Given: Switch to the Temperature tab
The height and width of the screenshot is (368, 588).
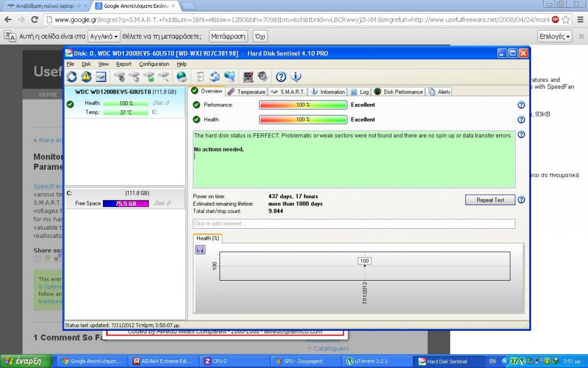Looking at the screenshot, I should coord(246,92).
